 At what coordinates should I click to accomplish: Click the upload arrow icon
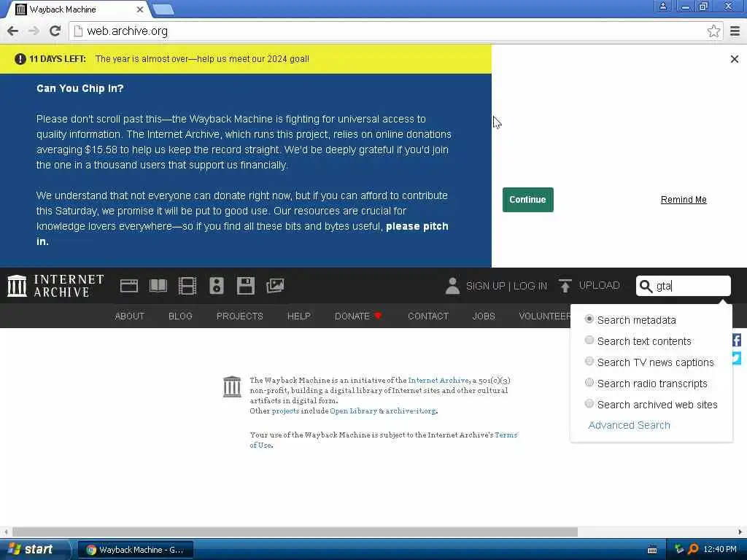tap(565, 286)
